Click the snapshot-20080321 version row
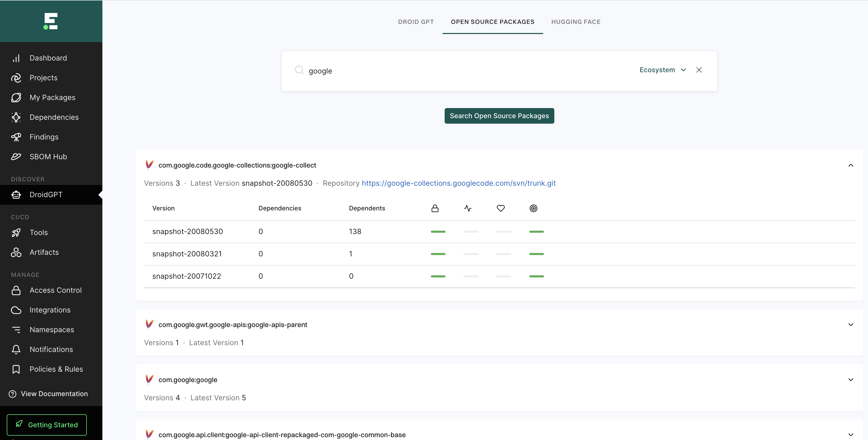868x440 pixels. (x=499, y=254)
